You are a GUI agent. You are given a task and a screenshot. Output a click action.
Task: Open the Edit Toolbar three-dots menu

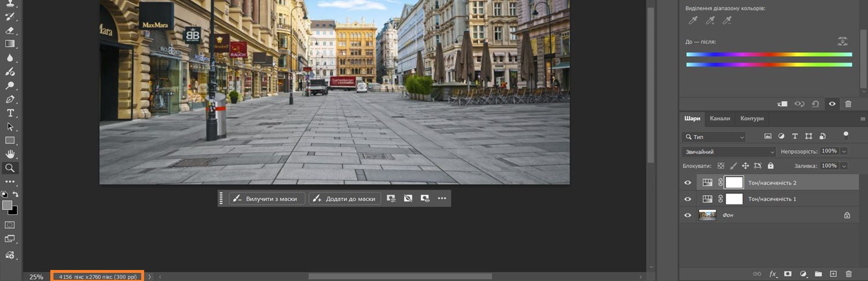click(10, 182)
